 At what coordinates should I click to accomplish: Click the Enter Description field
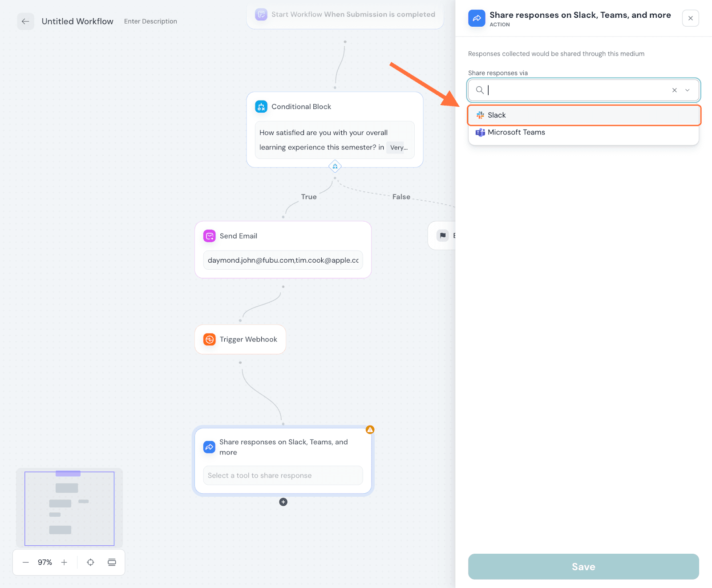150,21
